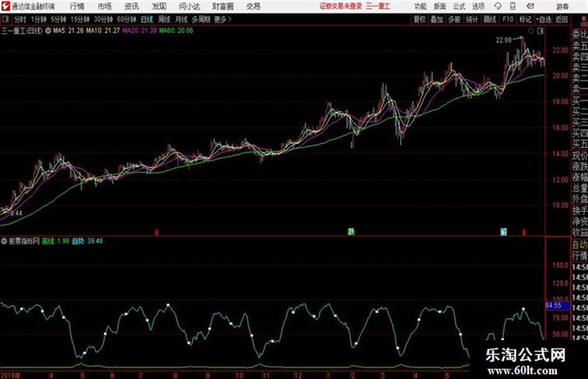Viewport: 588px width, 379px height.
Task: Switch to the 分时 period tab
Action: [21, 19]
